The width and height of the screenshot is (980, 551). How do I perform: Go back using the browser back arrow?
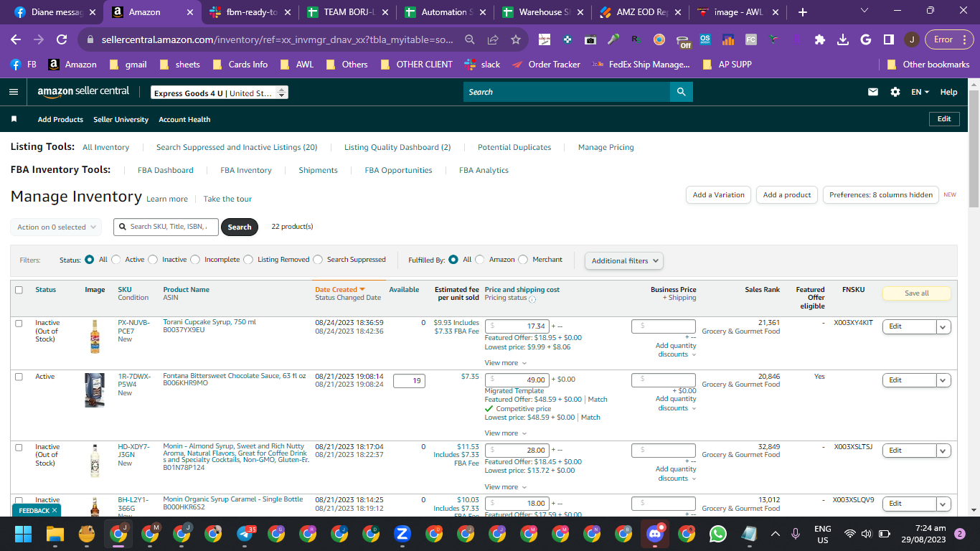[x=16, y=39]
